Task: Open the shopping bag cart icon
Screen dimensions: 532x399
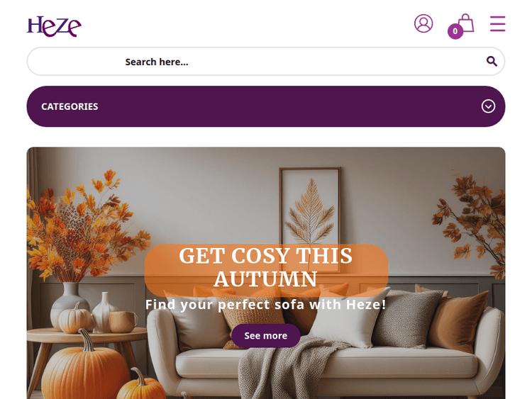Action: coord(465,23)
